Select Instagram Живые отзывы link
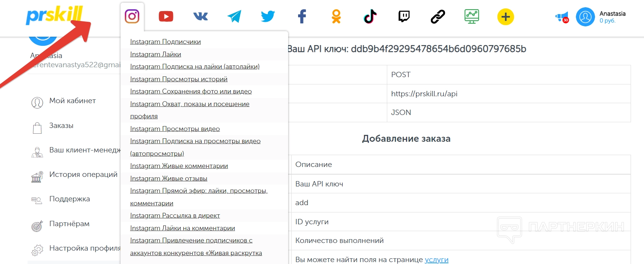 tap(169, 178)
